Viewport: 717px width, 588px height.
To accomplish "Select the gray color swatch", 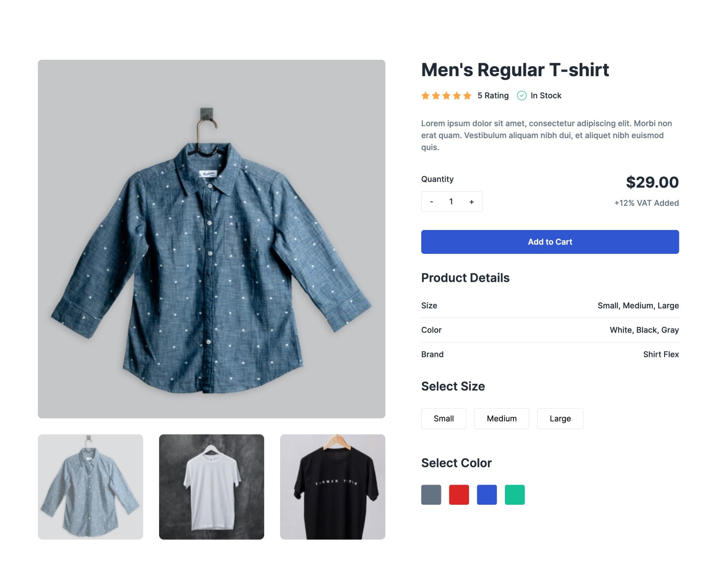I will coord(431,494).
